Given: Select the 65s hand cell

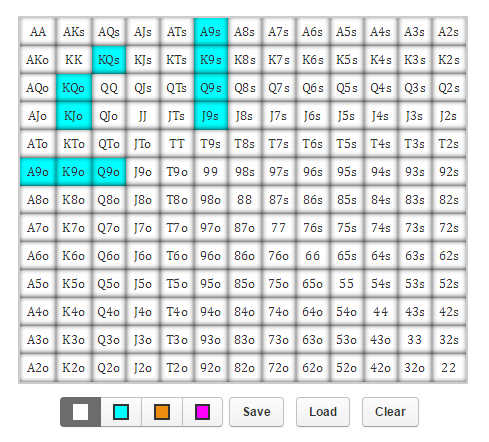Looking at the screenshot, I should click(x=347, y=256).
